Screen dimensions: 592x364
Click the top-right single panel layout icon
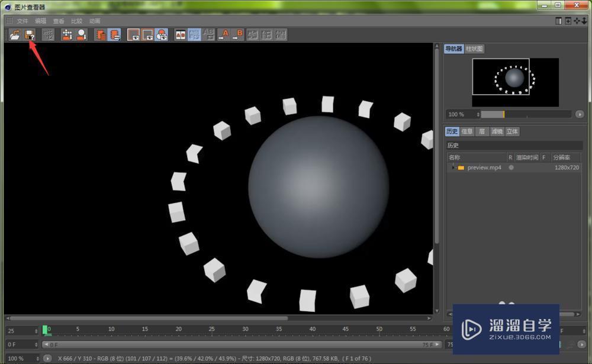tap(559, 21)
